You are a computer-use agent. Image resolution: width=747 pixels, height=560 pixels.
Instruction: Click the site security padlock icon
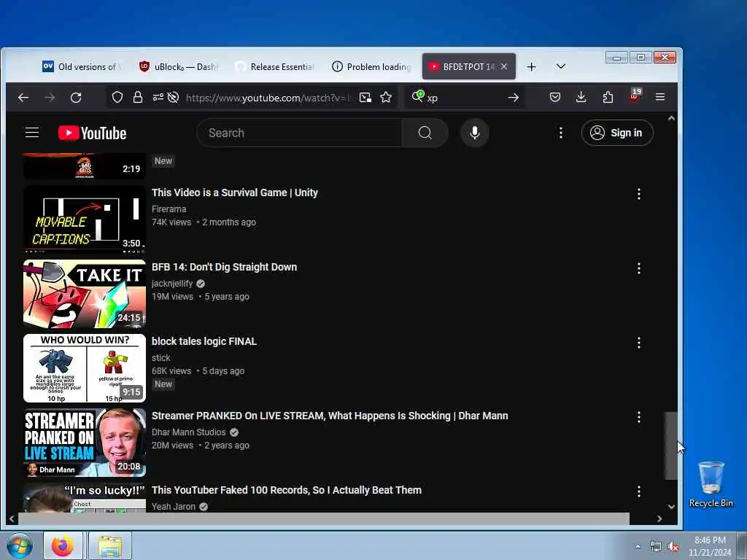coord(138,98)
